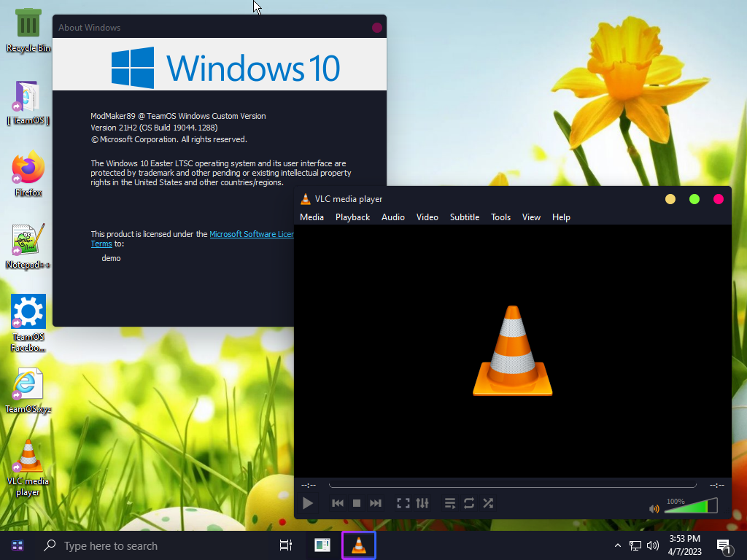Open the taskbar clock and calendar
Viewport: 747px width, 560px height.
tap(684, 545)
